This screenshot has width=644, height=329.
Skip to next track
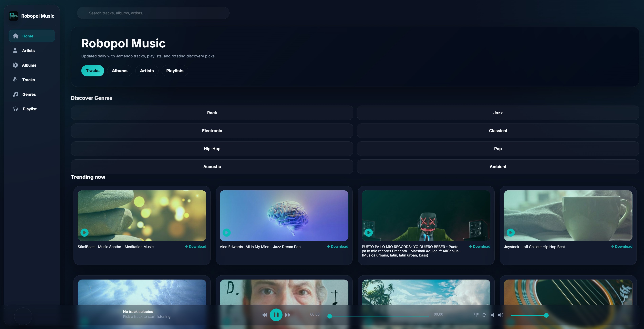click(x=288, y=315)
